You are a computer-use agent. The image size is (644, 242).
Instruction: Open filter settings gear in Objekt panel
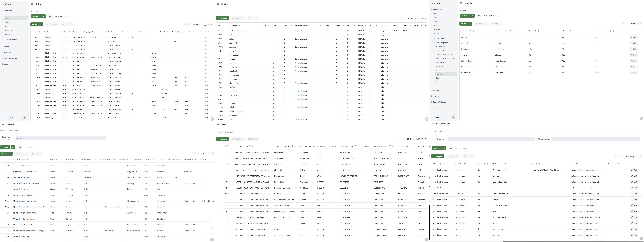[x=50, y=17]
